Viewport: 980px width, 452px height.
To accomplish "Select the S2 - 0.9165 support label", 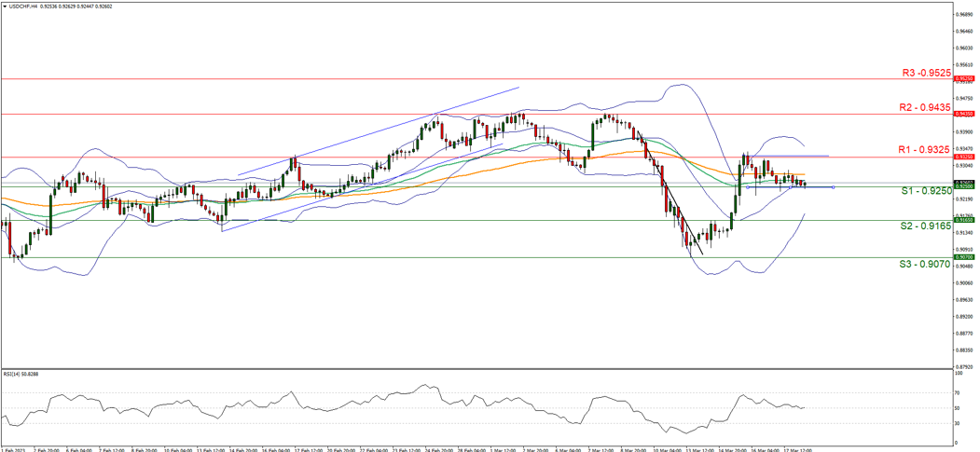I will 926,226.
